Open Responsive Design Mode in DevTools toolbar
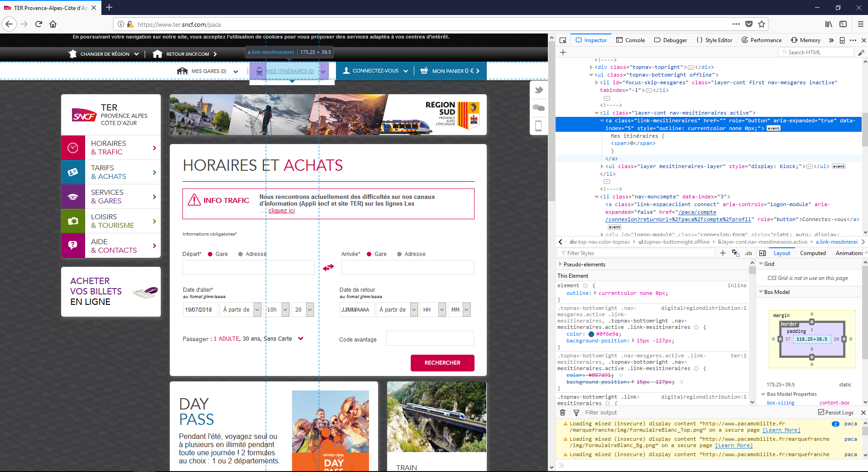The height and width of the screenshot is (472, 868). (843, 40)
